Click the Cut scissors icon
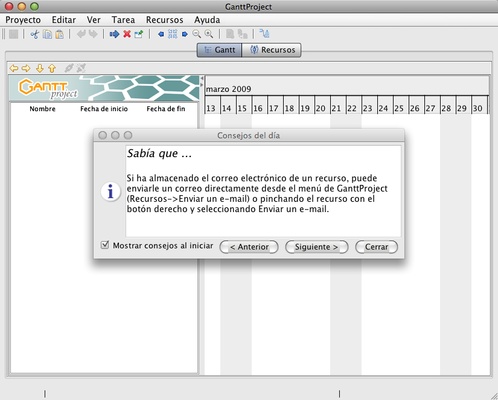Screen dimensions: 498x400 click(x=35, y=34)
